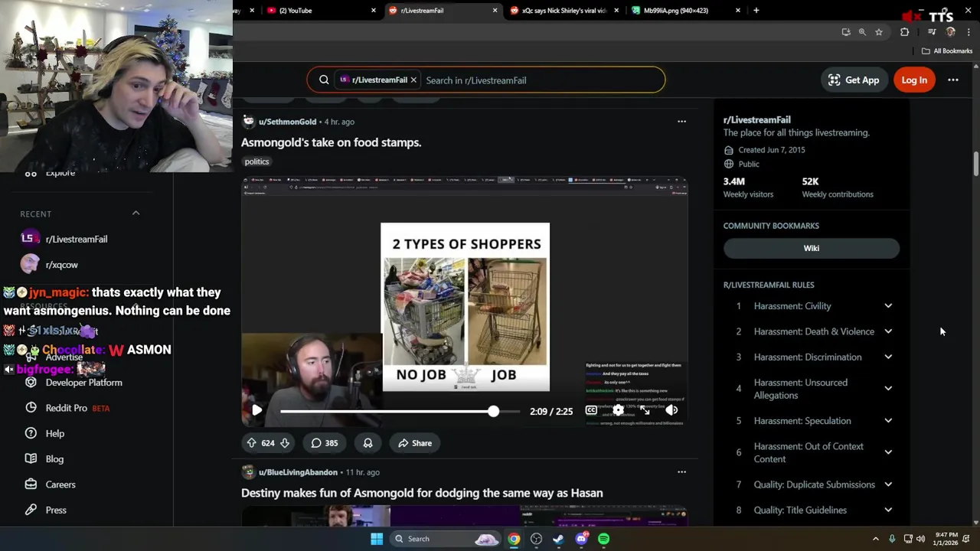Open Windows Start menu

tap(377, 539)
